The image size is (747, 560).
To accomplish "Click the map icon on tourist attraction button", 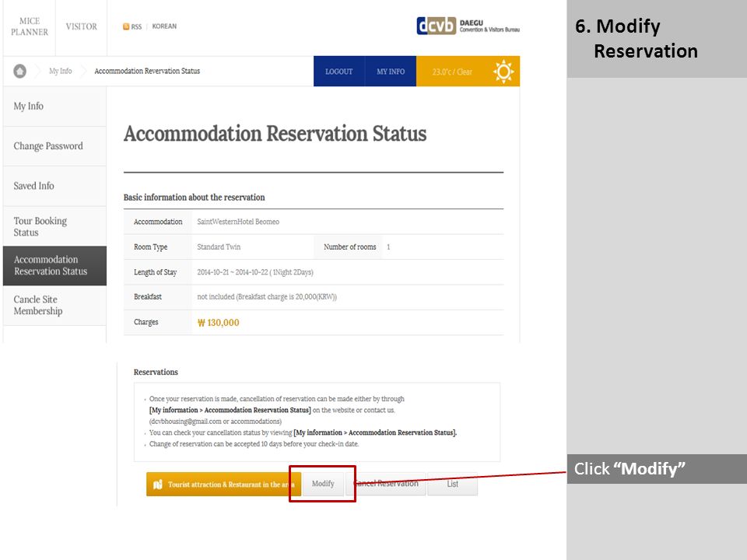I will 158,485.
